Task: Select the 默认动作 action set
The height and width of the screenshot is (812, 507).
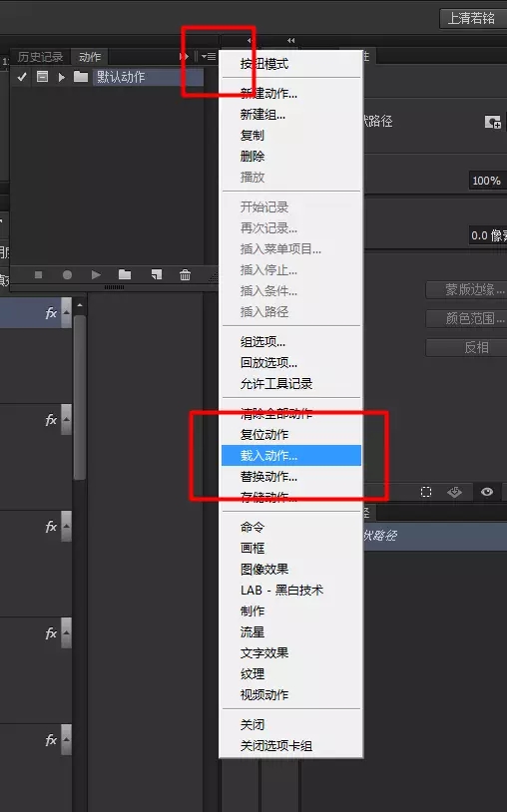Action: [x=147, y=77]
